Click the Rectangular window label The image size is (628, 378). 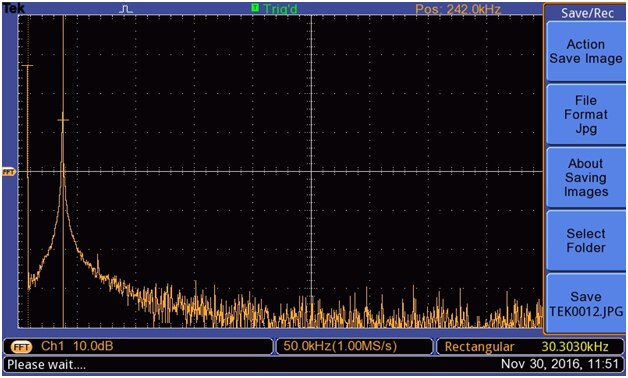point(479,347)
